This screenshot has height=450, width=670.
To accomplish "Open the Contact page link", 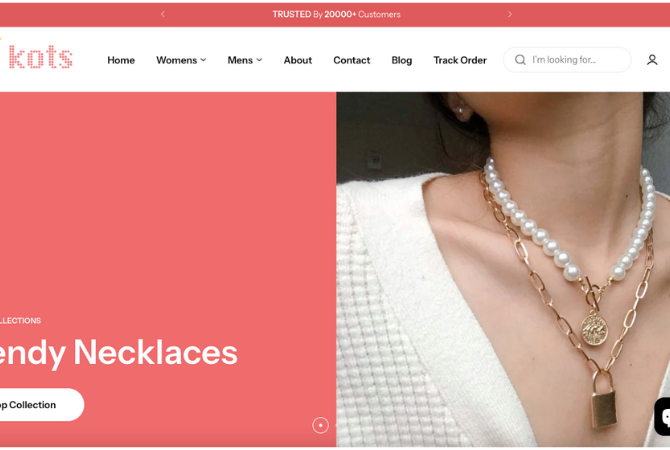I will 352,60.
